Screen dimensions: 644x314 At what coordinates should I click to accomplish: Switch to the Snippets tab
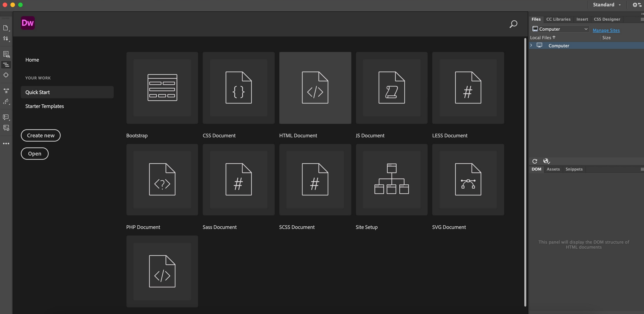pos(574,169)
